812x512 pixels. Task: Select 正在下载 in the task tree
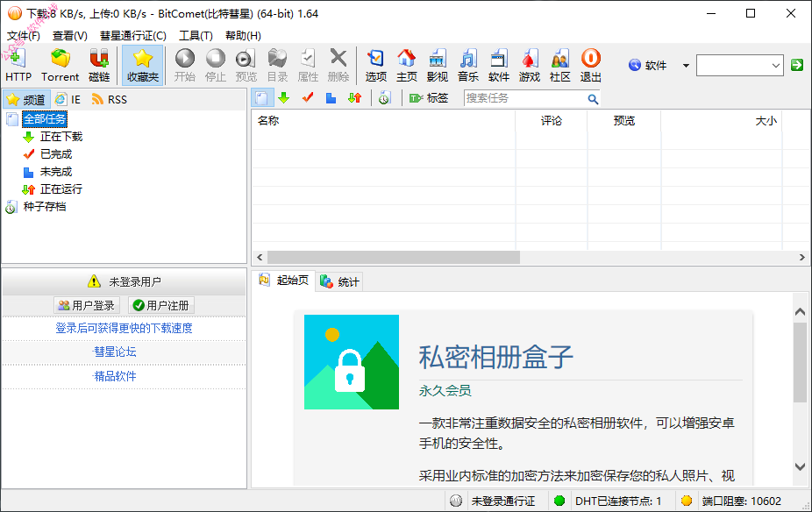click(x=61, y=137)
